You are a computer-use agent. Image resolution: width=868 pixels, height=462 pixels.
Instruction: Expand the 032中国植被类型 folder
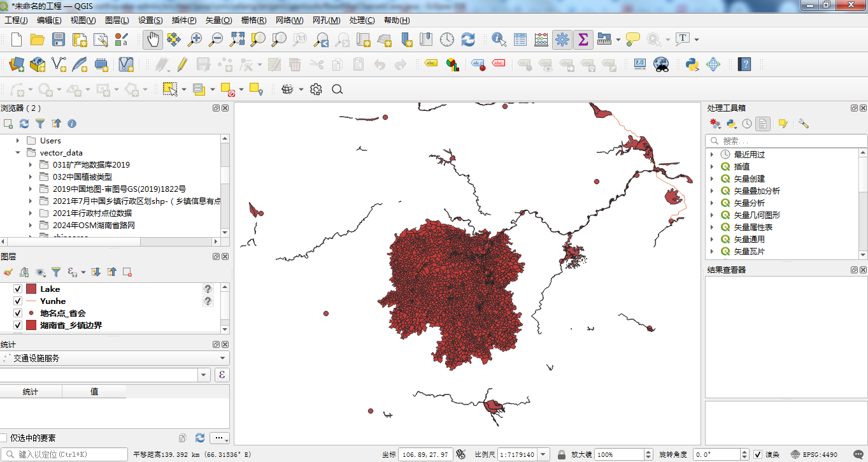pos(31,177)
